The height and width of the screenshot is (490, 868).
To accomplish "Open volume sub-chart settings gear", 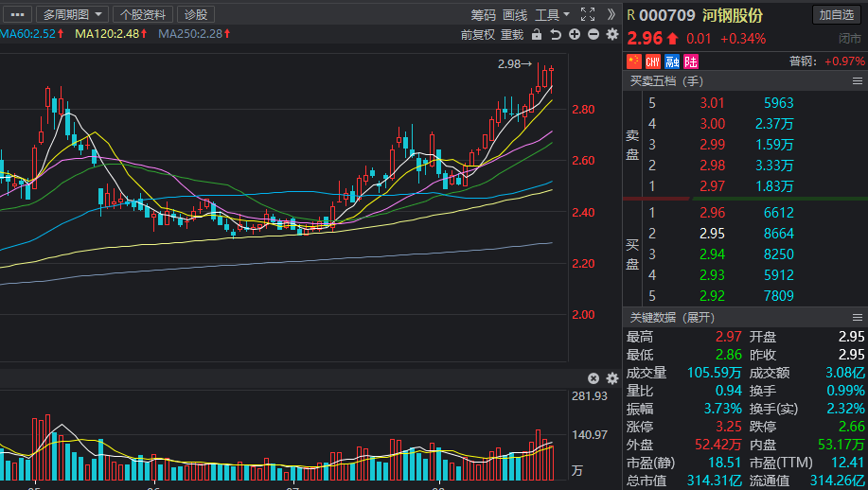I will 611,378.
